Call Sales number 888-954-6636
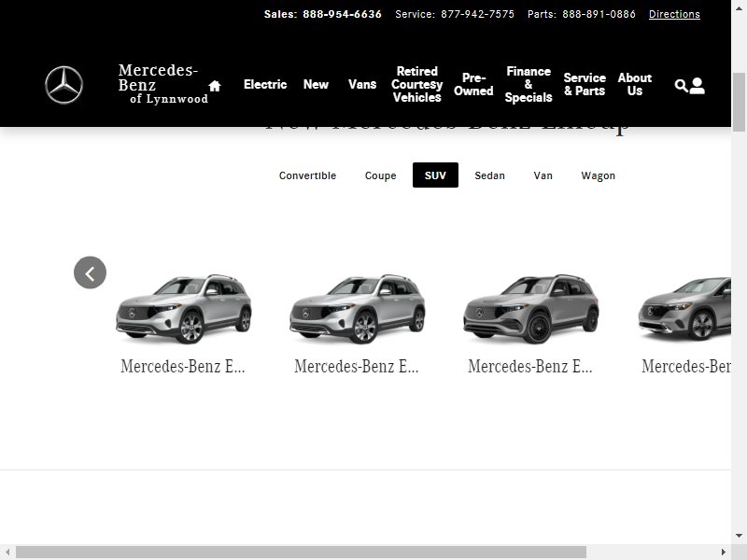This screenshot has height=560, width=747. [x=342, y=14]
